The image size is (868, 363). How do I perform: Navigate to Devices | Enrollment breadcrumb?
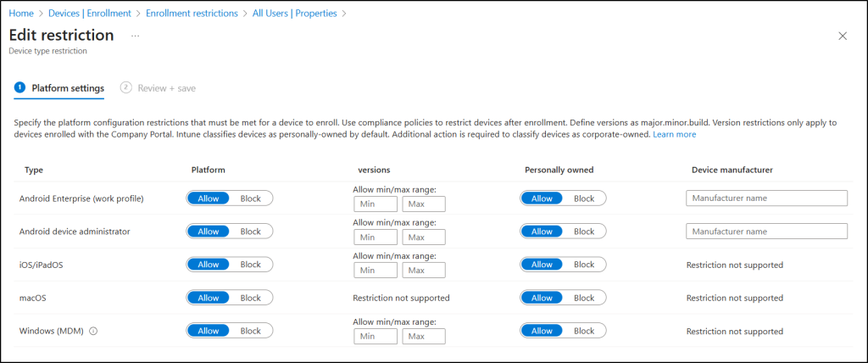pos(92,14)
